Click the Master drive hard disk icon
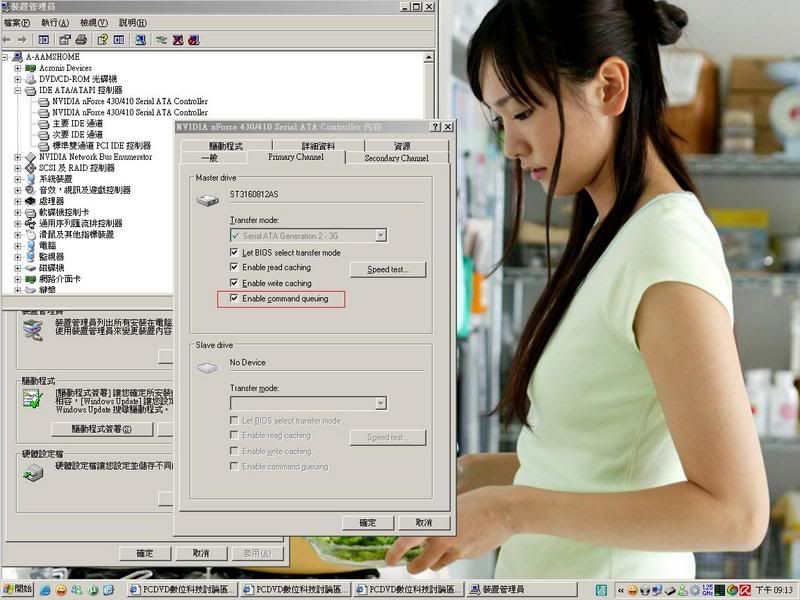The width and height of the screenshot is (800, 600). 207,199
